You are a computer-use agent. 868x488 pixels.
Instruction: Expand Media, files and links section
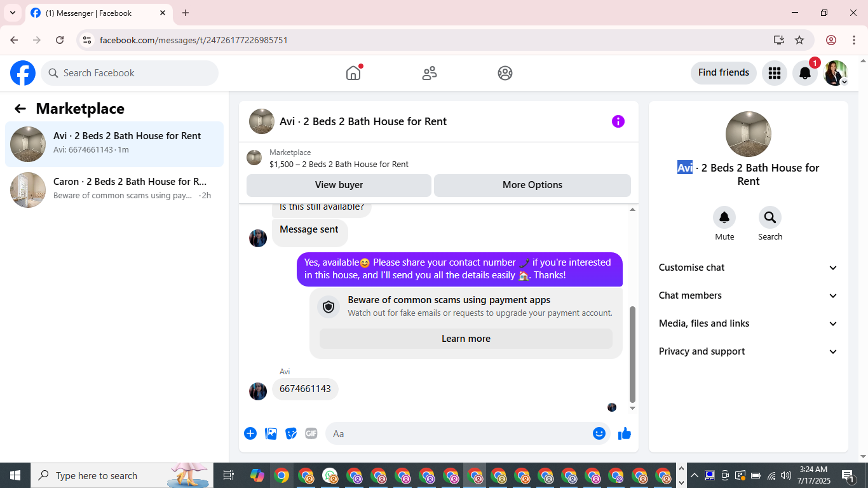[749, 323]
